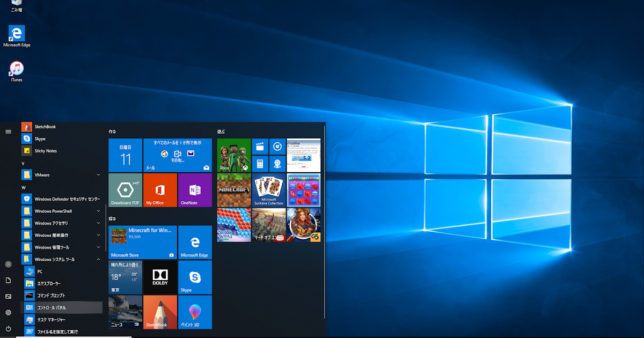Open the Microsoft Edge tile in Start
The image size is (644, 338).
coord(195,243)
